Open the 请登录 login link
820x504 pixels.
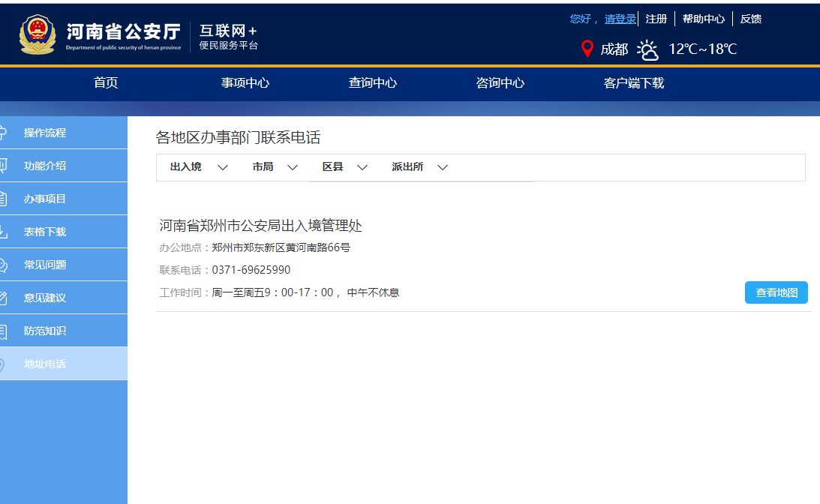tap(620, 18)
